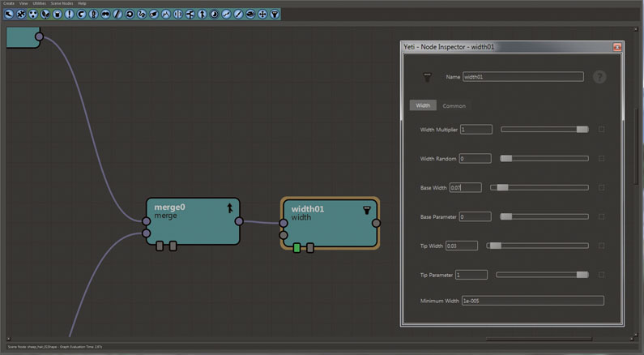Click the Tip Parameter value field

(471, 275)
